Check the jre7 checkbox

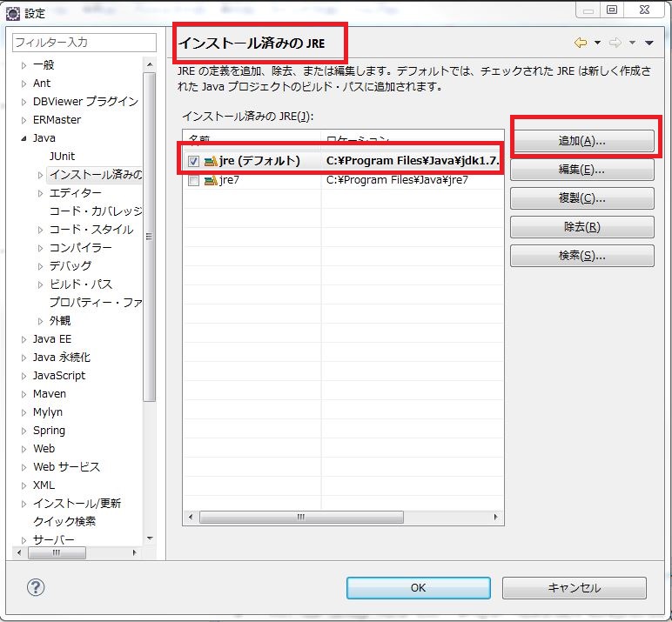coord(193,180)
